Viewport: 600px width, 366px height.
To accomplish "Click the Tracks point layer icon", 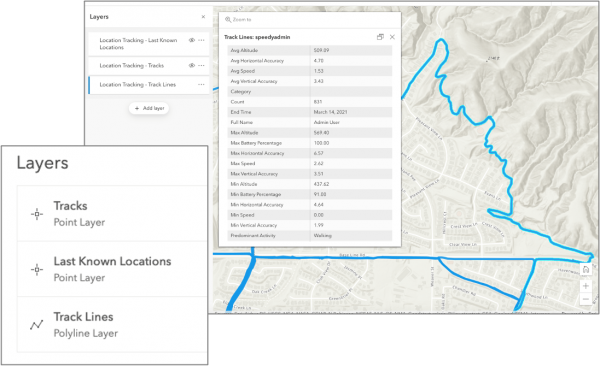I will pyautogui.click(x=37, y=214).
